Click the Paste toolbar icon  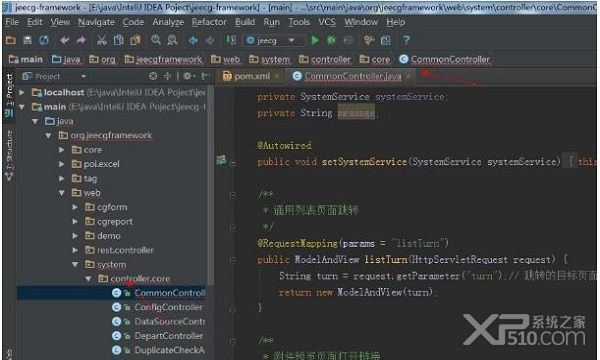(x=135, y=40)
